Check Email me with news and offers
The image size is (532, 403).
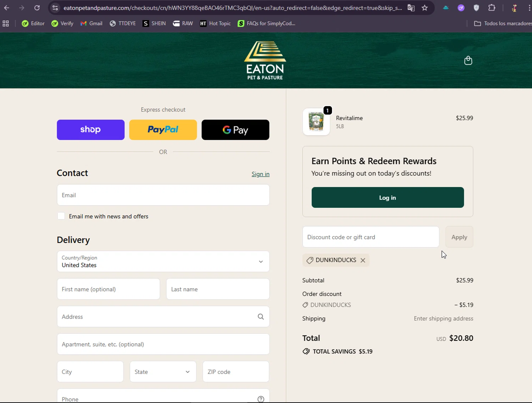coord(61,216)
